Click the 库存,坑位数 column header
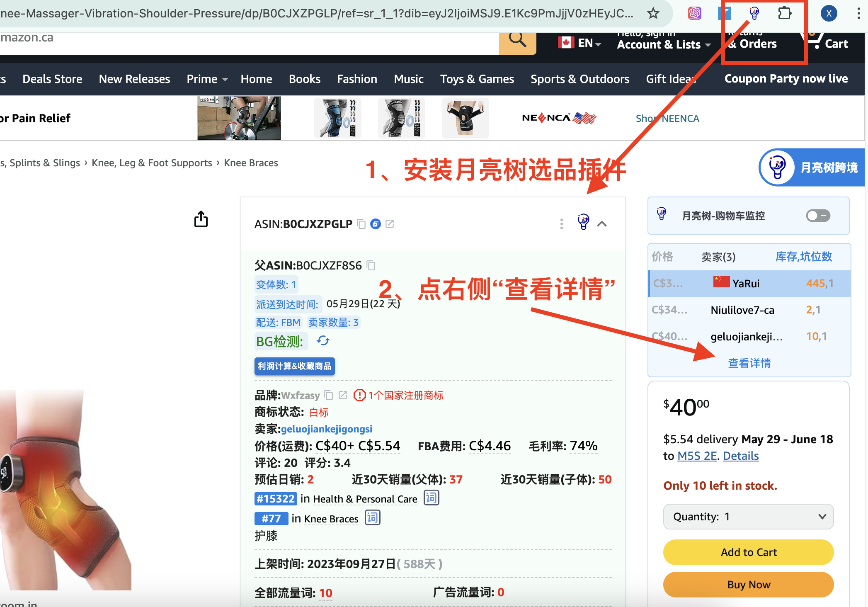The width and height of the screenshot is (868, 607). 804,257
